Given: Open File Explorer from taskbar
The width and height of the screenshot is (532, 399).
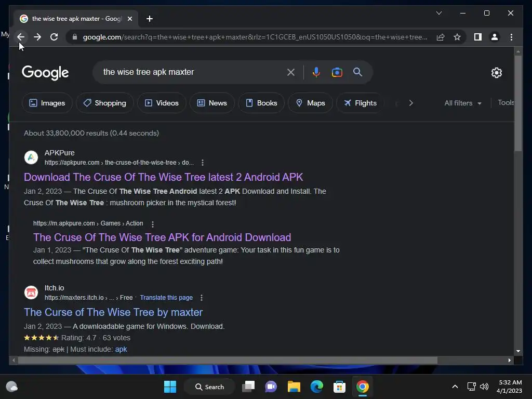Looking at the screenshot, I should click(294, 387).
